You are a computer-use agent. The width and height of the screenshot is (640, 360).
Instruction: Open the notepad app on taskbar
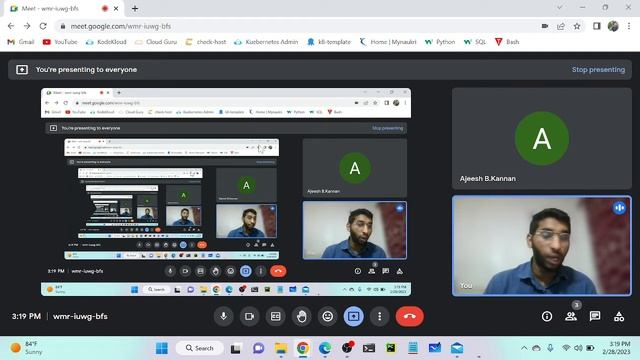(x=413, y=348)
